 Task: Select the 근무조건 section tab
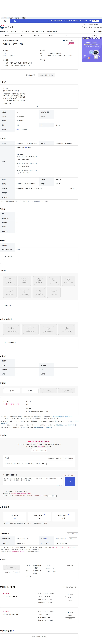(x=22, y=36)
